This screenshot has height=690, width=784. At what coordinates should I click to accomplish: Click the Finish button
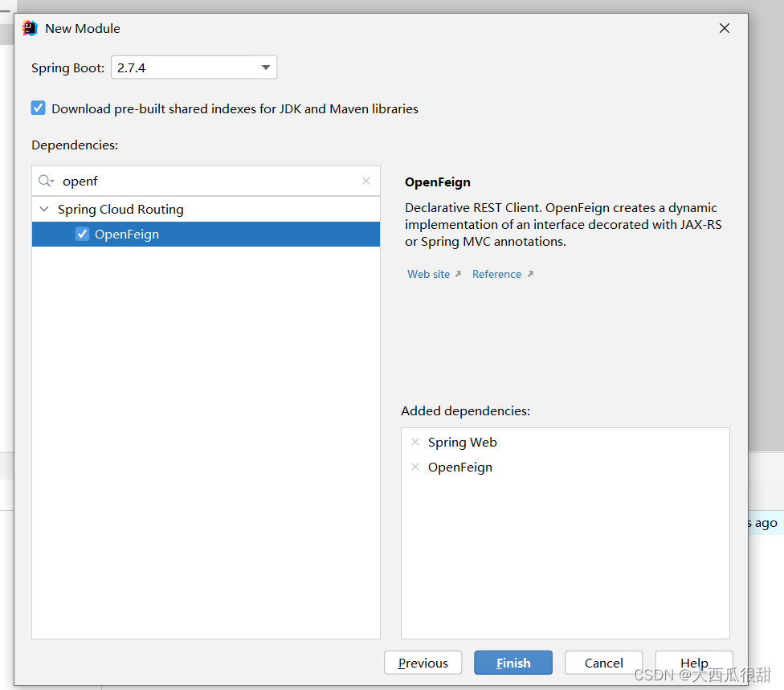click(513, 663)
